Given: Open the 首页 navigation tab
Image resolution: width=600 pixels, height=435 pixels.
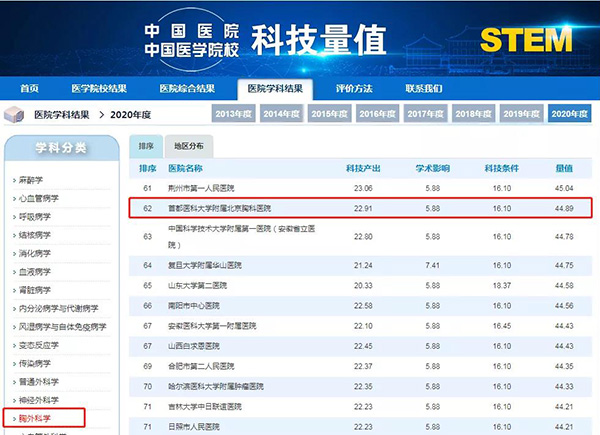Looking at the screenshot, I should tap(29, 88).
